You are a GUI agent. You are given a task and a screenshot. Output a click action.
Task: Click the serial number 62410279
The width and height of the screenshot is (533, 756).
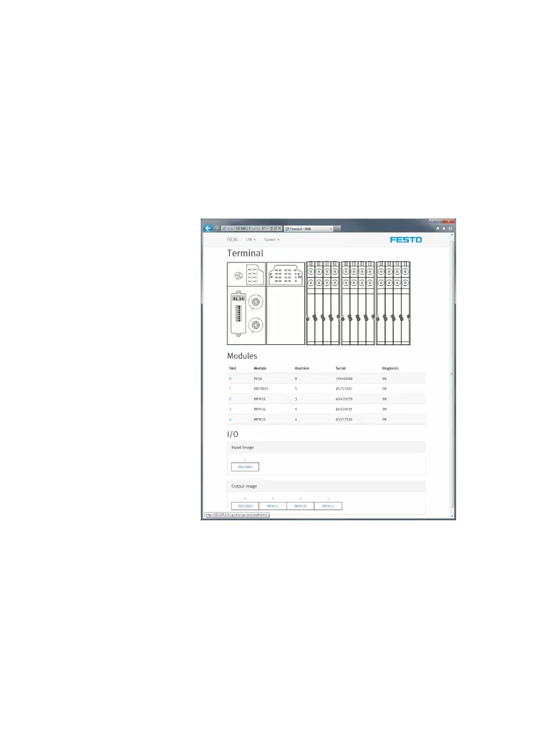[x=344, y=399]
